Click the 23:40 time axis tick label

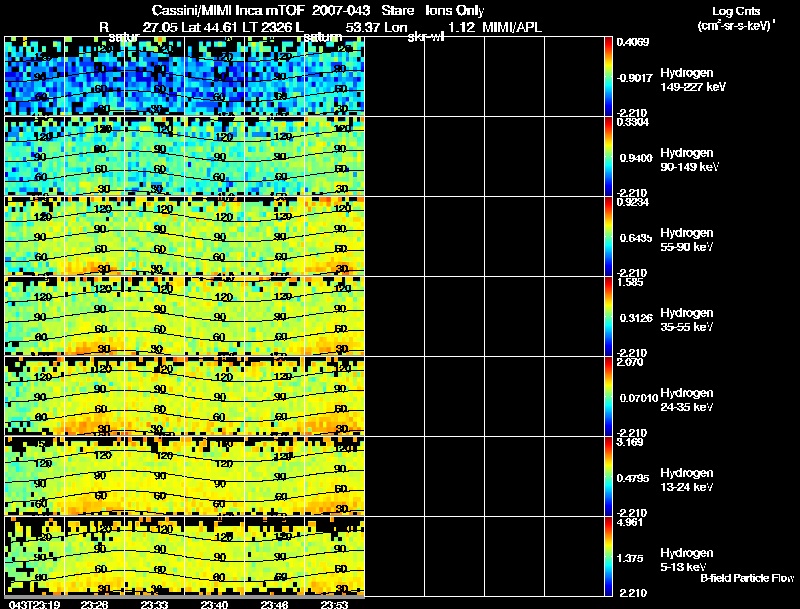click(x=215, y=603)
